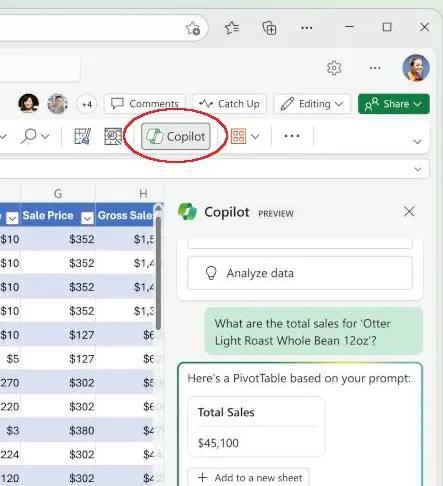Open the Catch Up view
Screen dimensions: 443x486
pos(230,104)
